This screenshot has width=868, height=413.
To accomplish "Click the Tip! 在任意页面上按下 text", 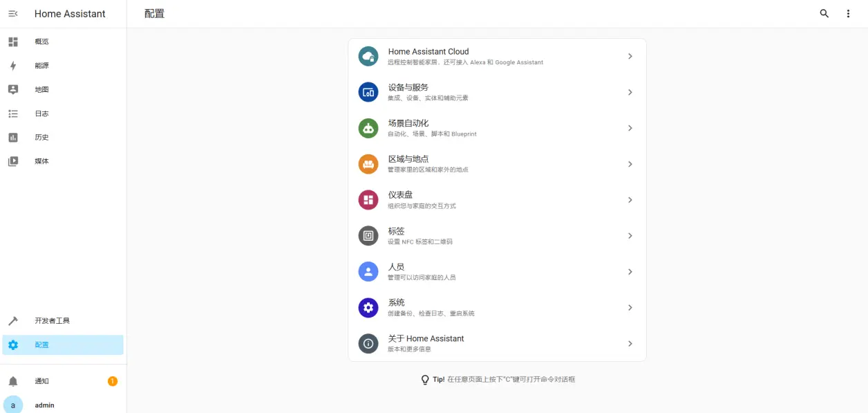I will point(504,380).
